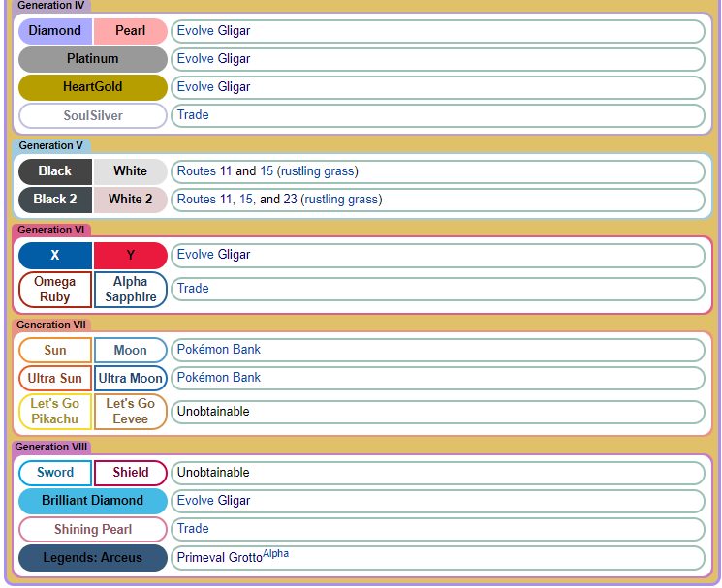Open the HeartGold game link
722x588 pixels.
[93, 87]
